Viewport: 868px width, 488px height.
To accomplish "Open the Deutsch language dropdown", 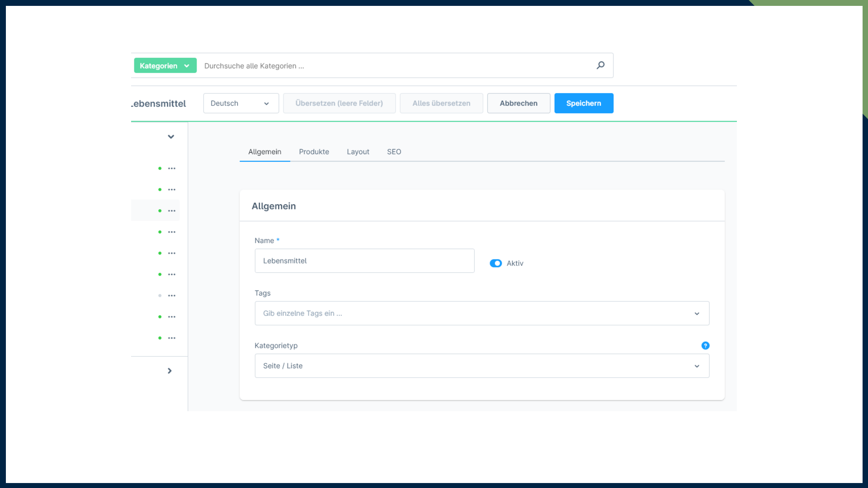I will pyautogui.click(x=241, y=103).
